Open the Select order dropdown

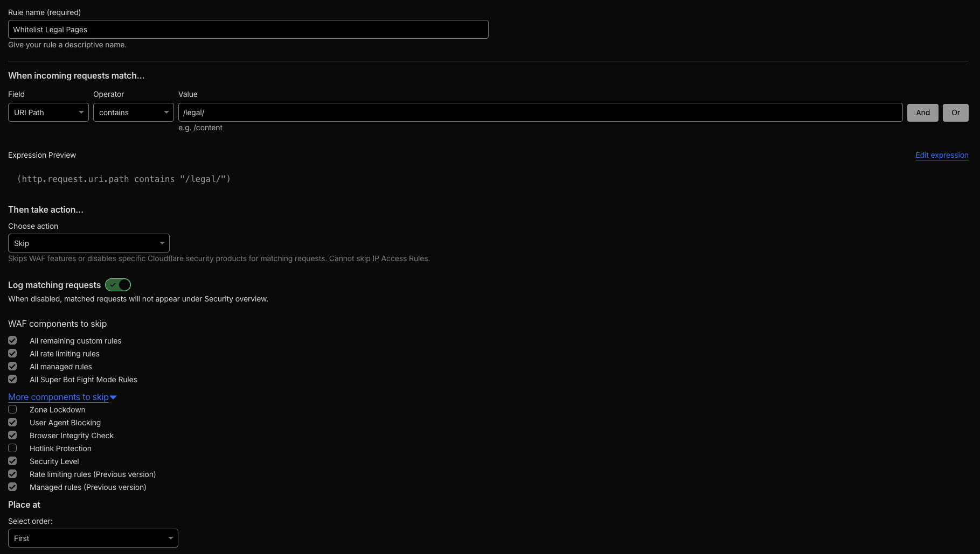93,538
